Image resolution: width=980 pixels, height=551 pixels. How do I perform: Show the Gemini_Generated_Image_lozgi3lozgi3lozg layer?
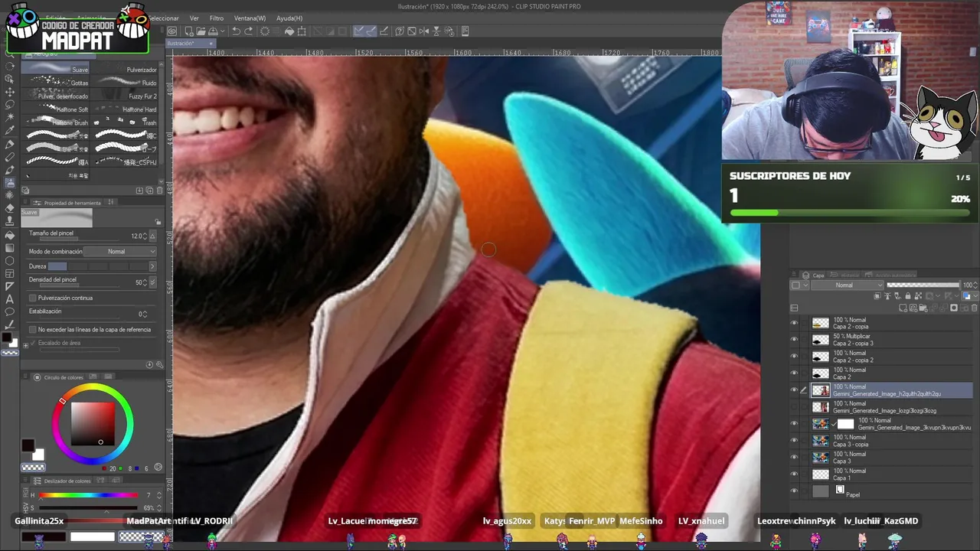(x=794, y=407)
